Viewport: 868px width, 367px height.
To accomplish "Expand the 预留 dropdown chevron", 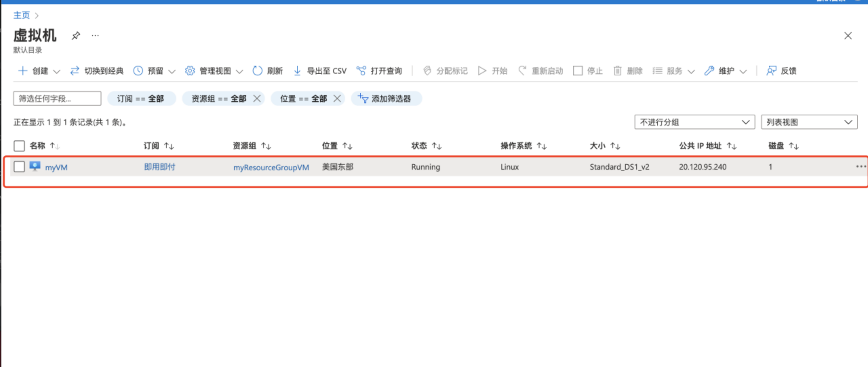I will 172,72.
